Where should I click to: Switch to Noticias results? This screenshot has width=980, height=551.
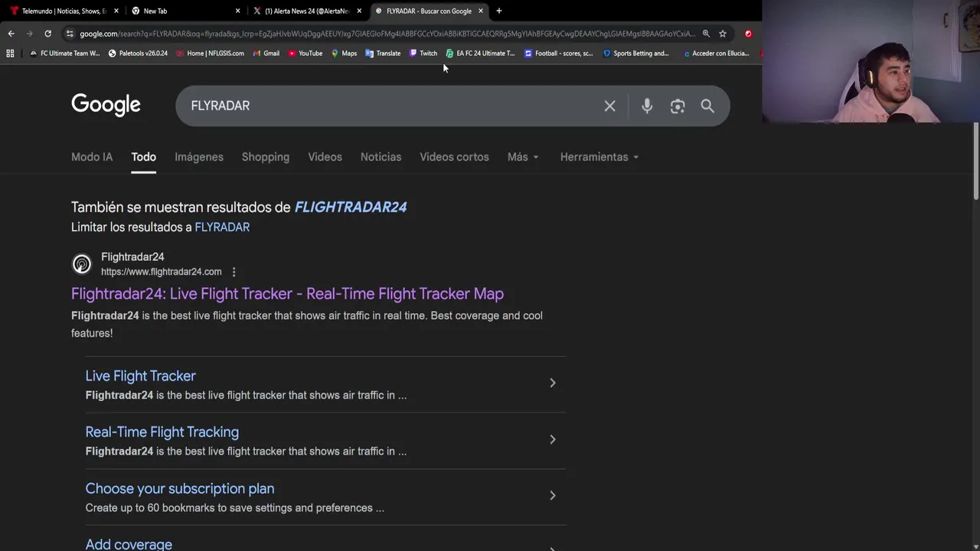pos(381,157)
